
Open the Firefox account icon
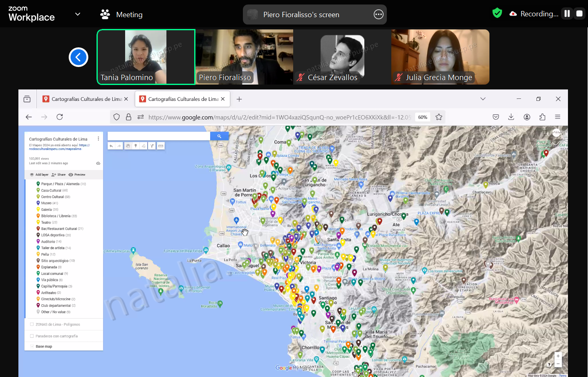coord(527,117)
